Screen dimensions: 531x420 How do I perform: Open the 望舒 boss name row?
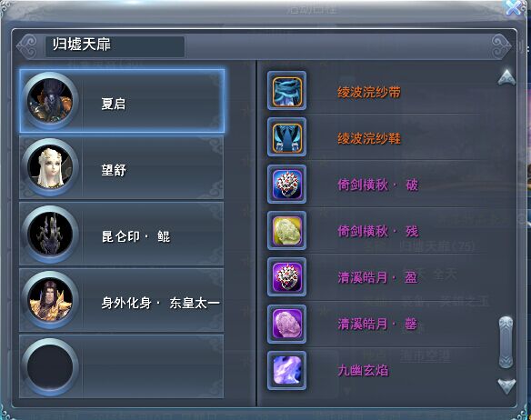pyautogui.click(x=121, y=167)
